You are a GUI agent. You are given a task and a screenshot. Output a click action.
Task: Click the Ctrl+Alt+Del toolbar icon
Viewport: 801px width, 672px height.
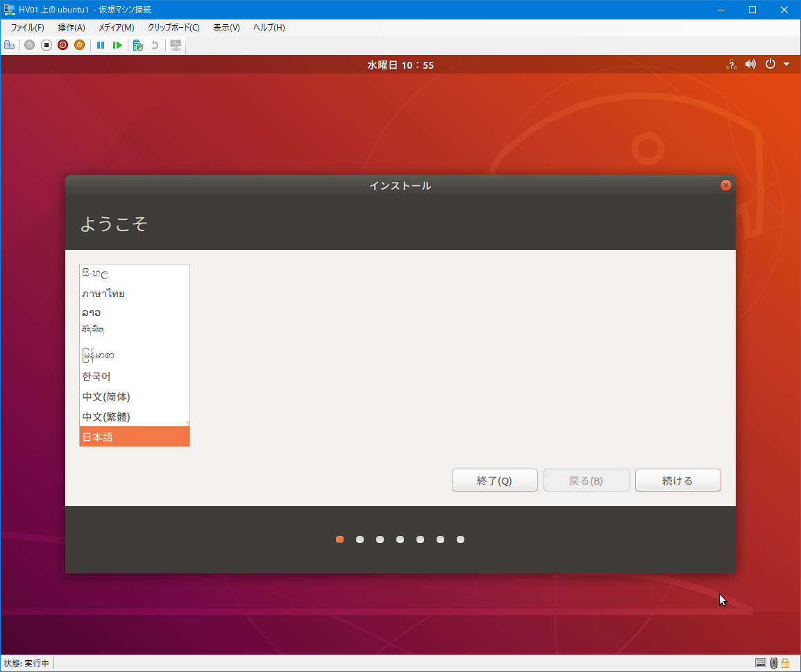(9, 45)
